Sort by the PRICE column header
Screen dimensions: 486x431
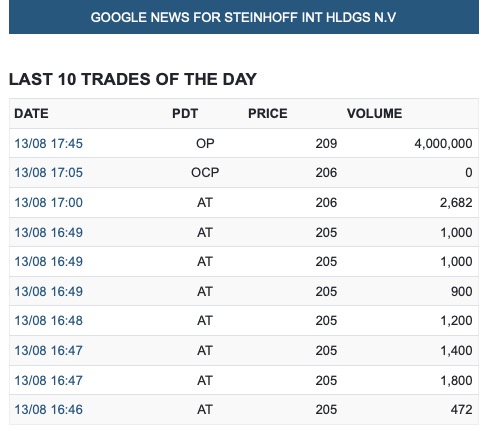pyautogui.click(x=267, y=114)
